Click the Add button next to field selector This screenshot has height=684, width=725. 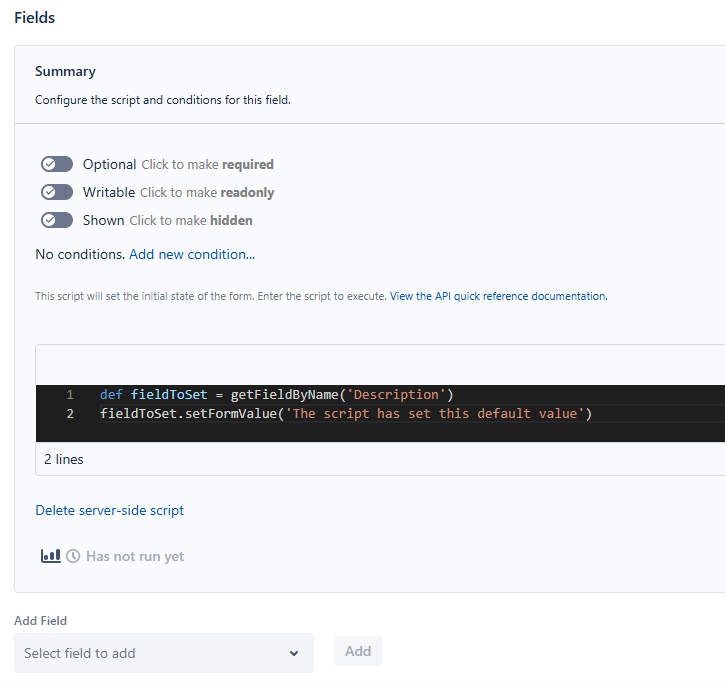tap(358, 651)
